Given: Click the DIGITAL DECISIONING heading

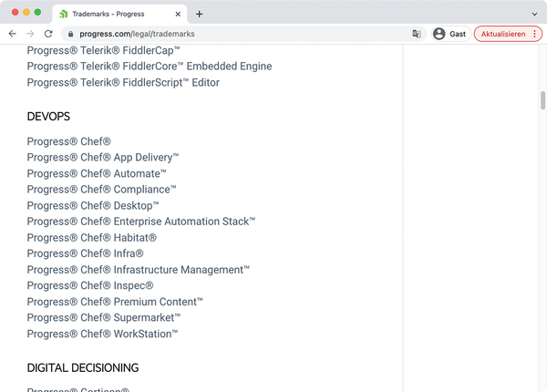Looking at the screenshot, I should (x=83, y=368).
